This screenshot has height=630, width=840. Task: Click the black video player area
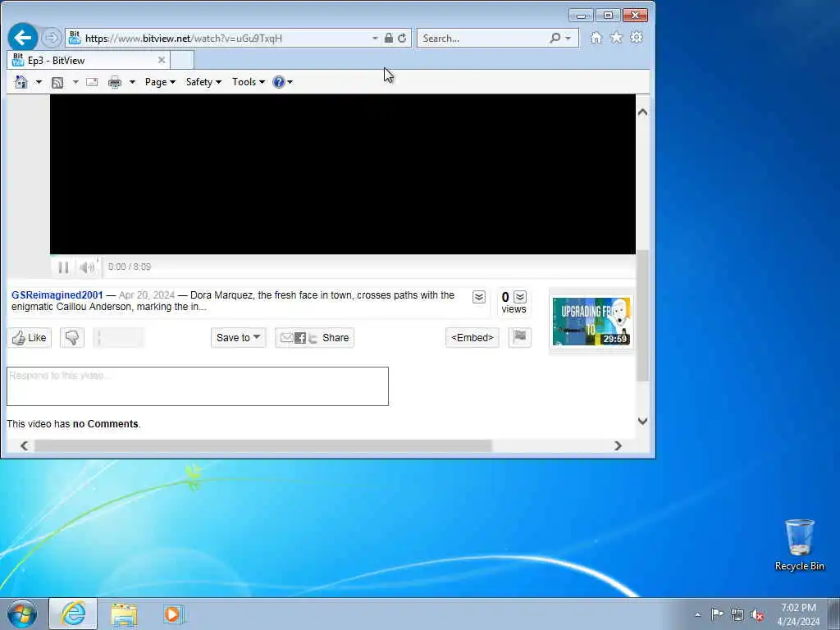343,174
